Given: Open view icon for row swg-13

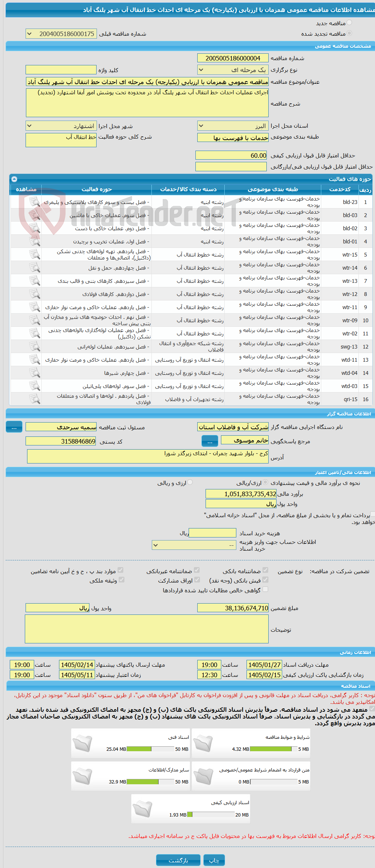Looking at the screenshot, I should click(x=35, y=347).
